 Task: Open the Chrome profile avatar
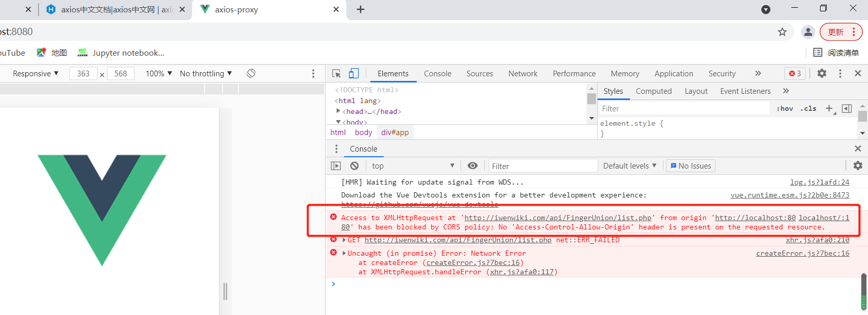[808, 32]
